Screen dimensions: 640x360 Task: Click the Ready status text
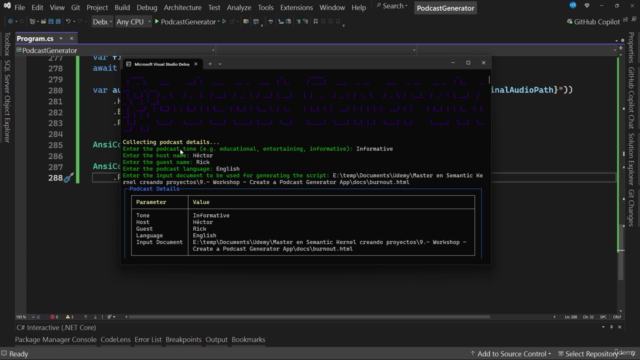(x=18, y=353)
